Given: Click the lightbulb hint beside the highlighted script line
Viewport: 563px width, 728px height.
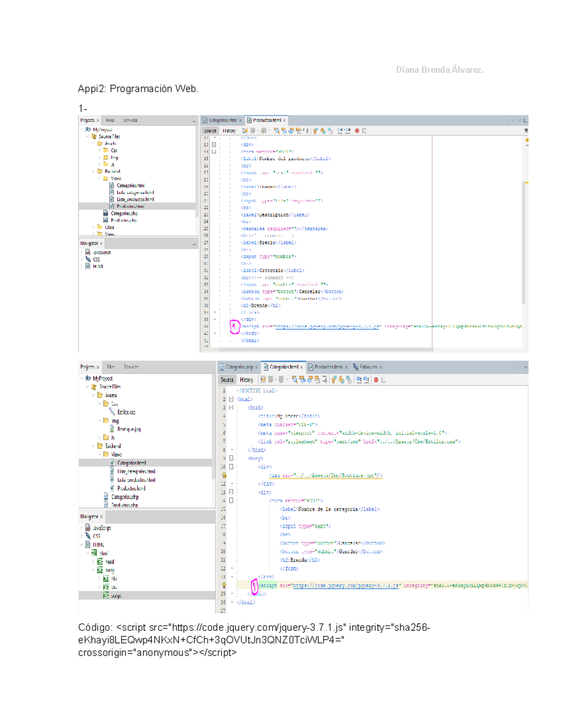Looking at the screenshot, I should [224, 585].
